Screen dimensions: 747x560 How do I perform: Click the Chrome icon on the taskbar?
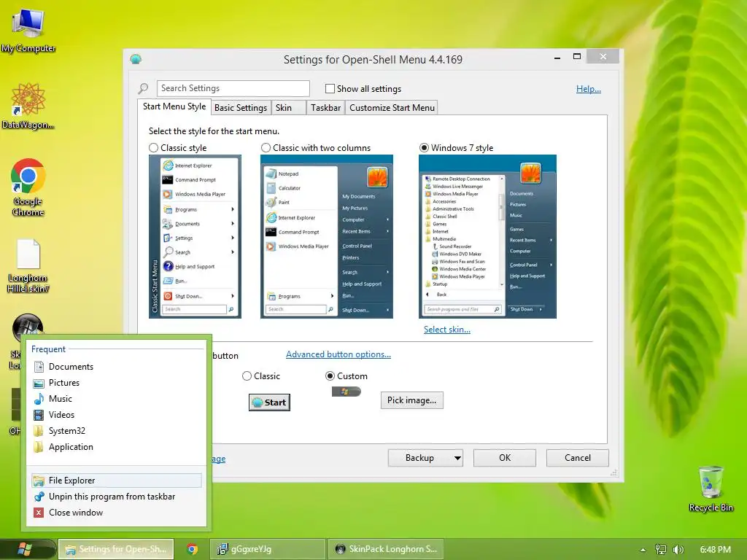pyautogui.click(x=193, y=549)
